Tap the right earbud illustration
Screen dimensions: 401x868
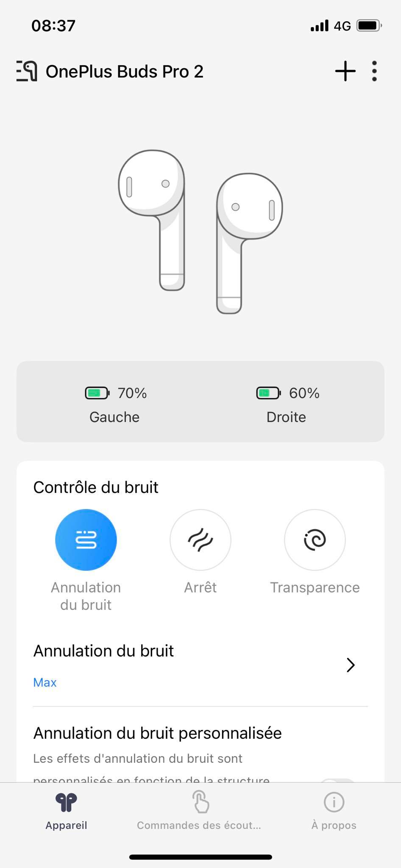pyautogui.click(x=246, y=237)
